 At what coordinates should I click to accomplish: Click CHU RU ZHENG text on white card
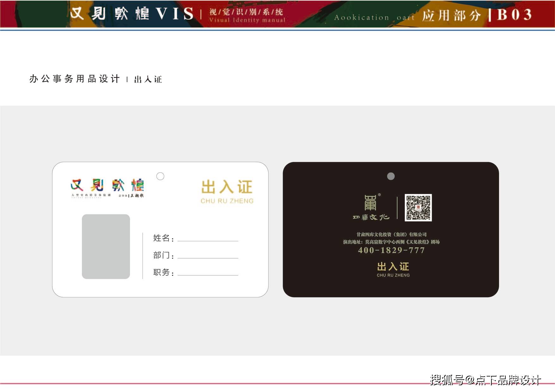coord(227,201)
